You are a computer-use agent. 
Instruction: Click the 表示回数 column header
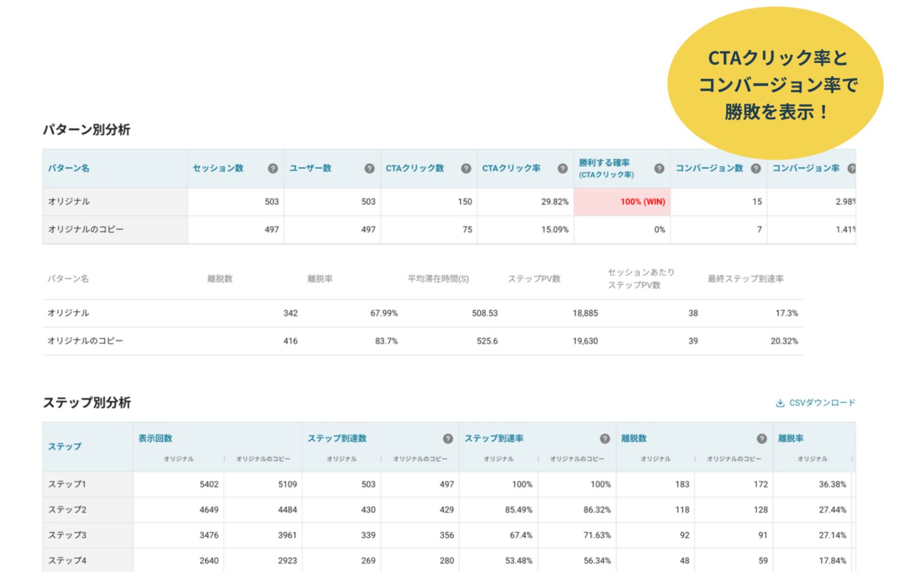(x=155, y=439)
